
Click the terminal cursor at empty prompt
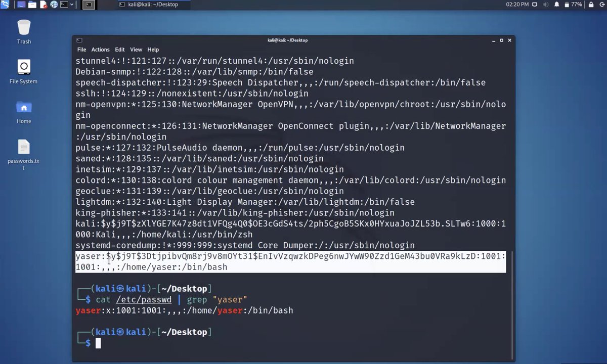click(x=98, y=343)
